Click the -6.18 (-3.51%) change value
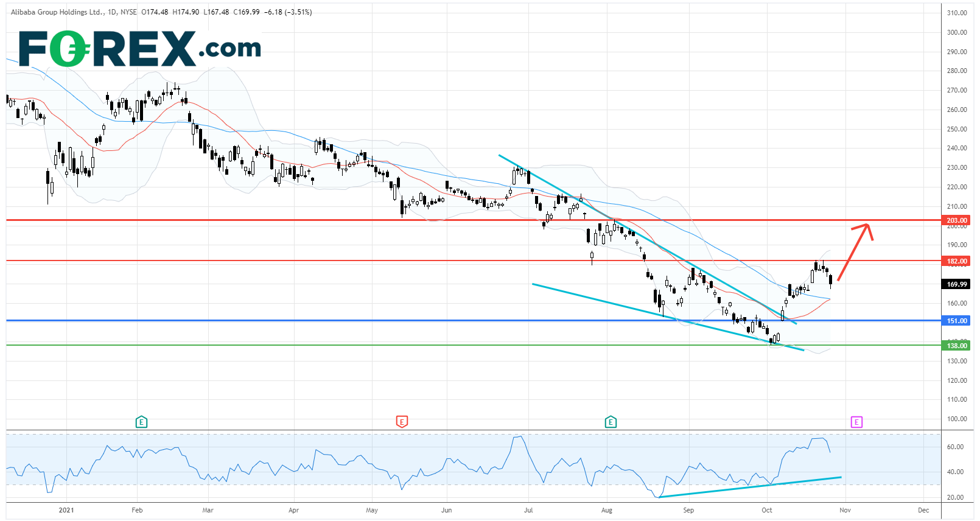This screenshot has height=521, width=980. point(287,12)
